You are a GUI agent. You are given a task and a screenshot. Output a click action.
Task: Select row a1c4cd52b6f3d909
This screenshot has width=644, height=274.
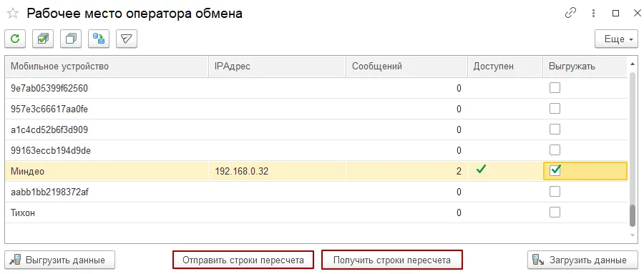pyautogui.click(x=316, y=129)
